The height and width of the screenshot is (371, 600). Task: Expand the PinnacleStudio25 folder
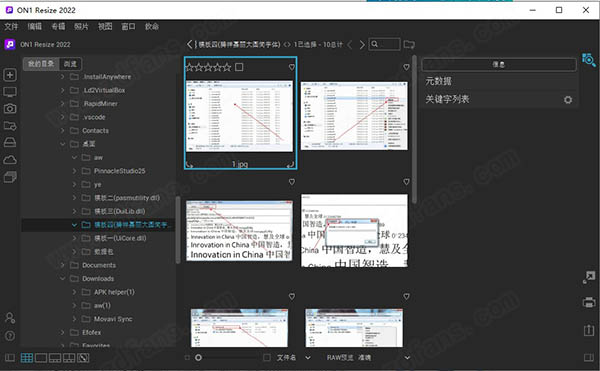74,171
